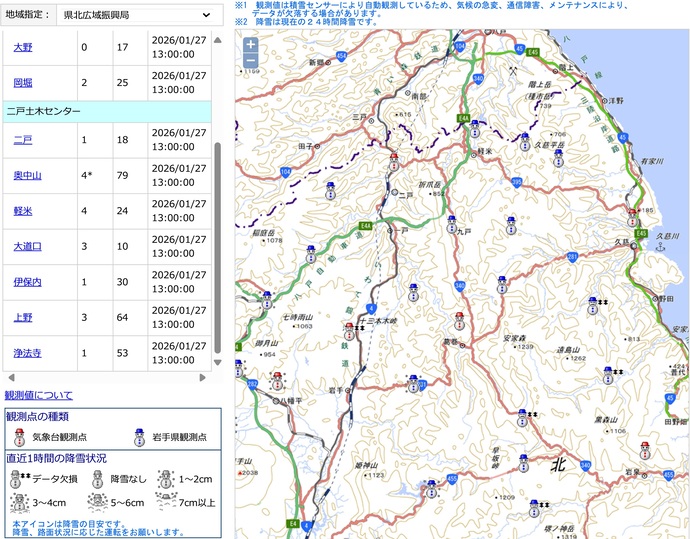Click the horizontal scroll left arrow
The width and height of the screenshot is (690, 539).
[11, 378]
